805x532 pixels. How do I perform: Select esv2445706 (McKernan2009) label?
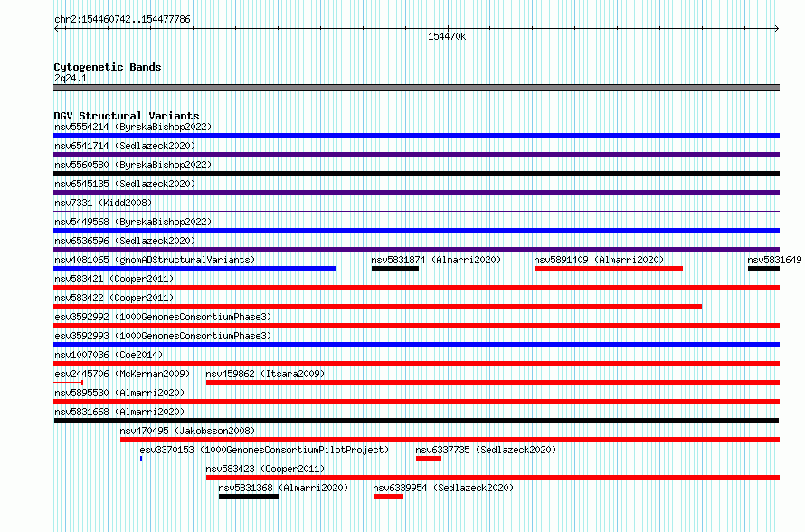[122, 374]
